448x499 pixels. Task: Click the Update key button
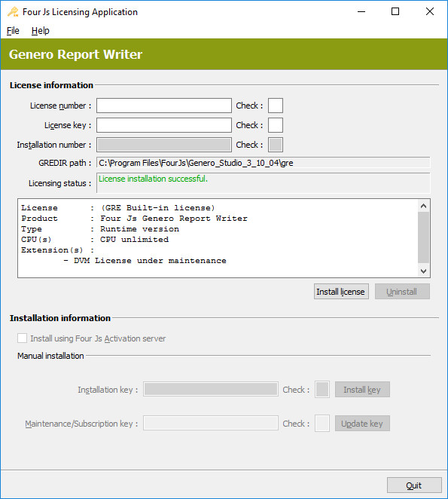[362, 424]
